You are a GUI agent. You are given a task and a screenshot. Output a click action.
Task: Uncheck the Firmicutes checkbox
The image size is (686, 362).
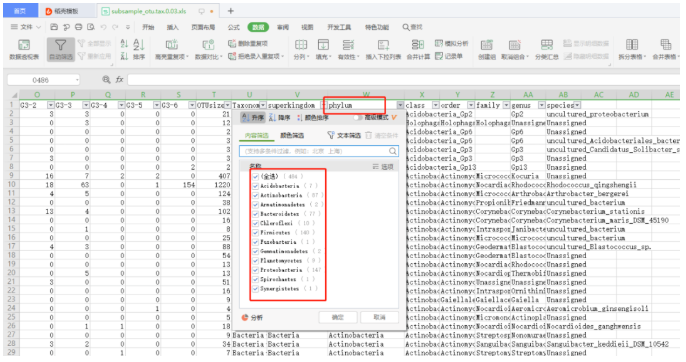(x=256, y=232)
